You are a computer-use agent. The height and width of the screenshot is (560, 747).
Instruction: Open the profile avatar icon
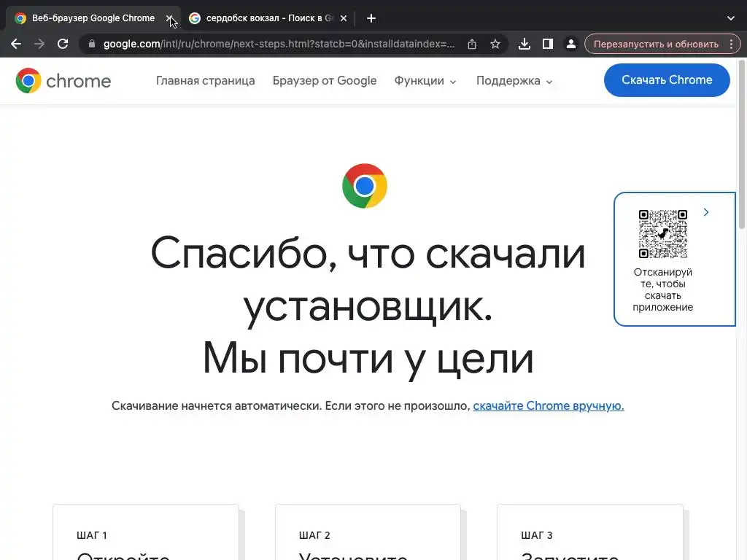pos(570,44)
